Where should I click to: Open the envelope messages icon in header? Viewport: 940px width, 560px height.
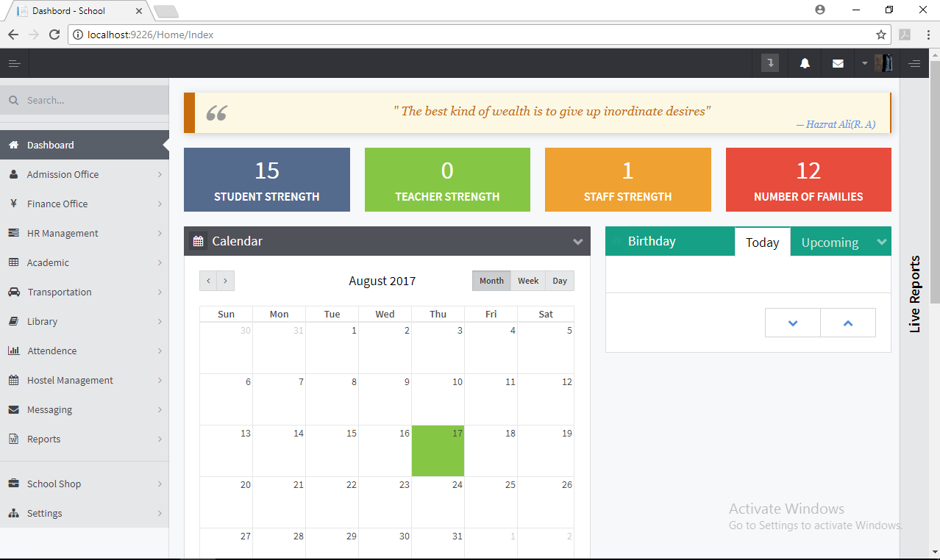pos(838,64)
